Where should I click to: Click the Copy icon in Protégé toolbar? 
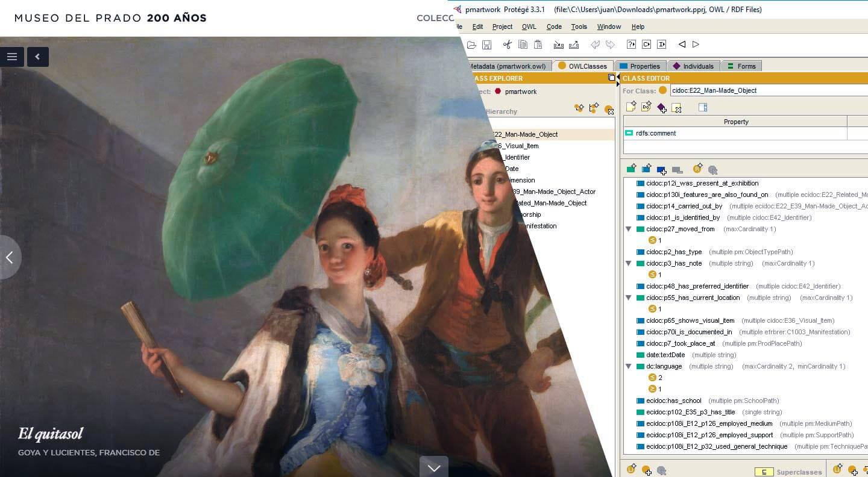(x=523, y=45)
